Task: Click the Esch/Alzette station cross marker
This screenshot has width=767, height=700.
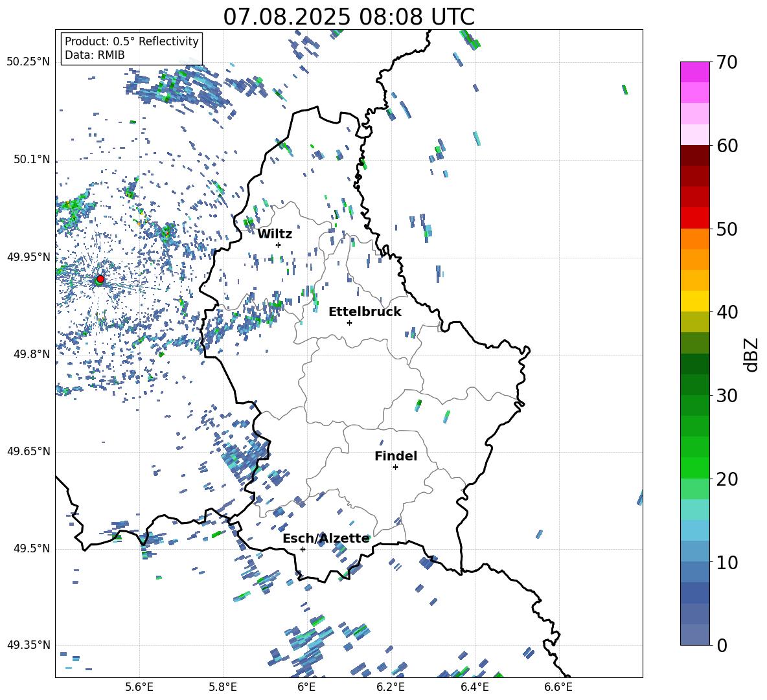Action: tap(303, 549)
